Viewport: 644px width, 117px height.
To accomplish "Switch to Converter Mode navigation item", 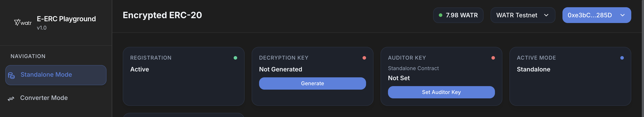I will pyautogui.click(x=44, y=98).
